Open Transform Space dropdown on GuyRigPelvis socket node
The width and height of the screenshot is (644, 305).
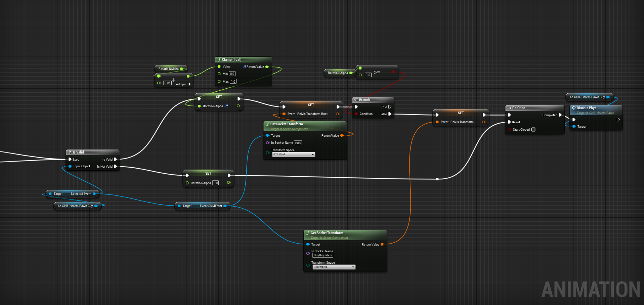point(334,267)
